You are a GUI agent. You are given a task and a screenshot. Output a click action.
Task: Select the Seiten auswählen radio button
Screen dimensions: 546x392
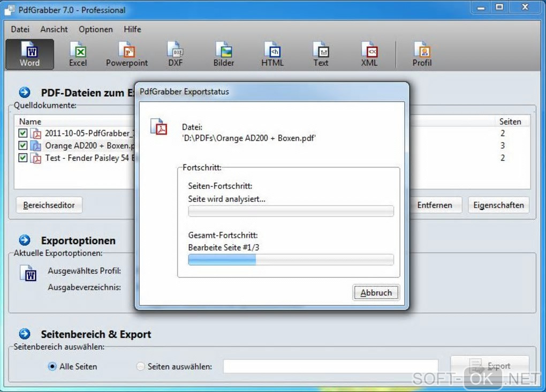point(140,366)
